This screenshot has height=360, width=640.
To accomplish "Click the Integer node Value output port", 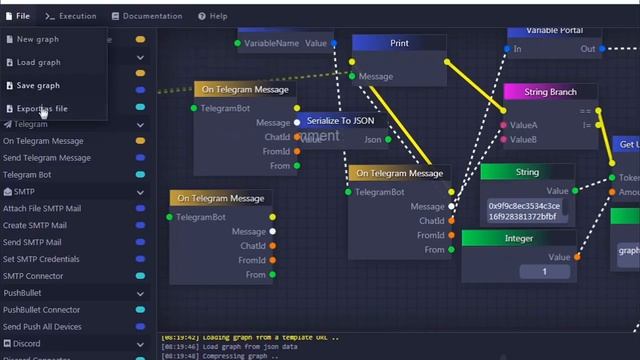I will point(577,257).
